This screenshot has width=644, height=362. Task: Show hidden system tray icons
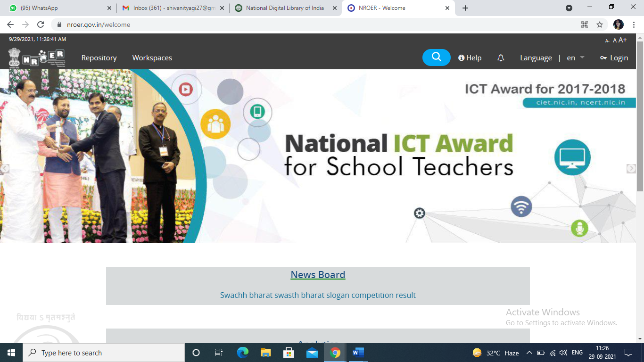(x=529, y=353)
